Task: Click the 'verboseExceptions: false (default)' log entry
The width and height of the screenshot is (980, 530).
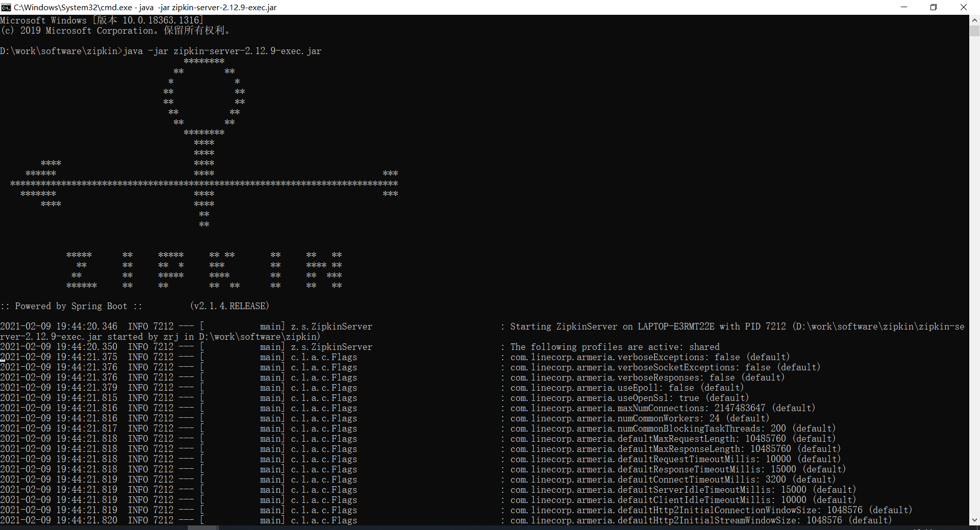Action: pyautogui.click(x=650, y=357)
